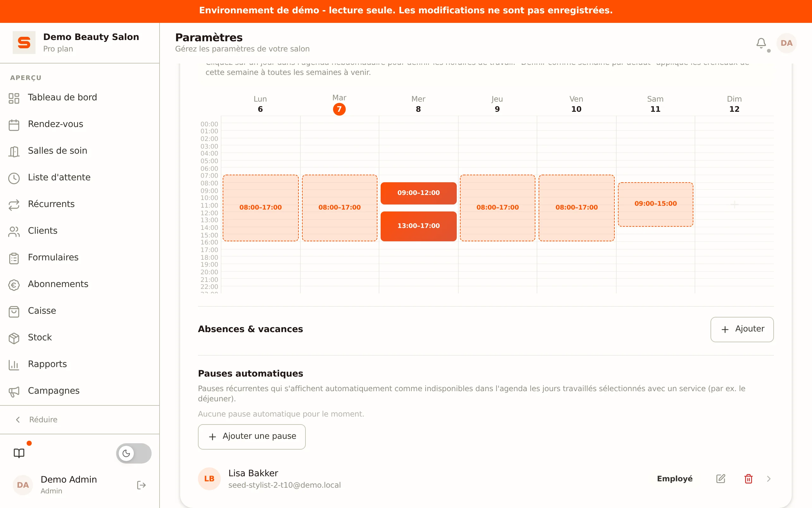Viewport: 812px width, 508px height.
Task: Open the documentation book icon
Action: tap(19, 453)
